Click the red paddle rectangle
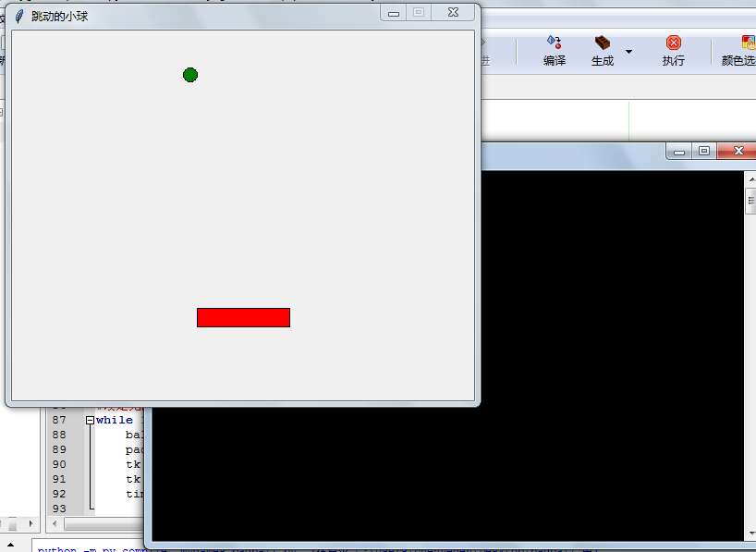 (x=243, y=317)
